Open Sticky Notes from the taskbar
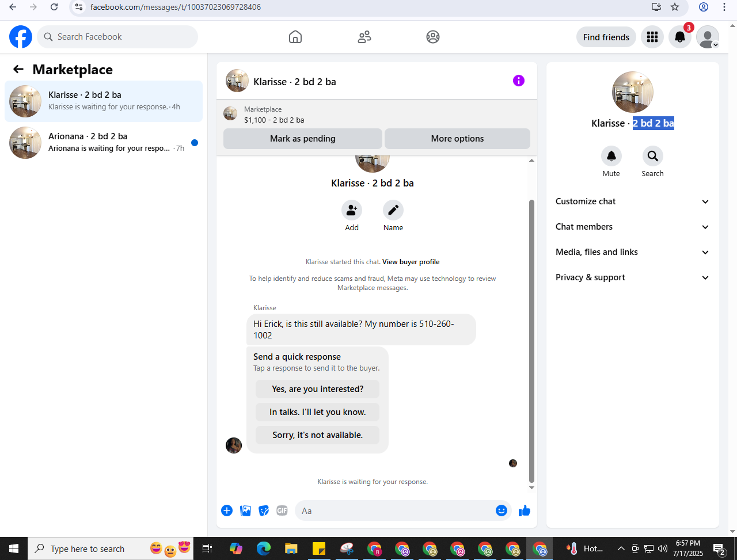This screenshot has width=737, height=560. pyautogui.click(x=319, y=548)
